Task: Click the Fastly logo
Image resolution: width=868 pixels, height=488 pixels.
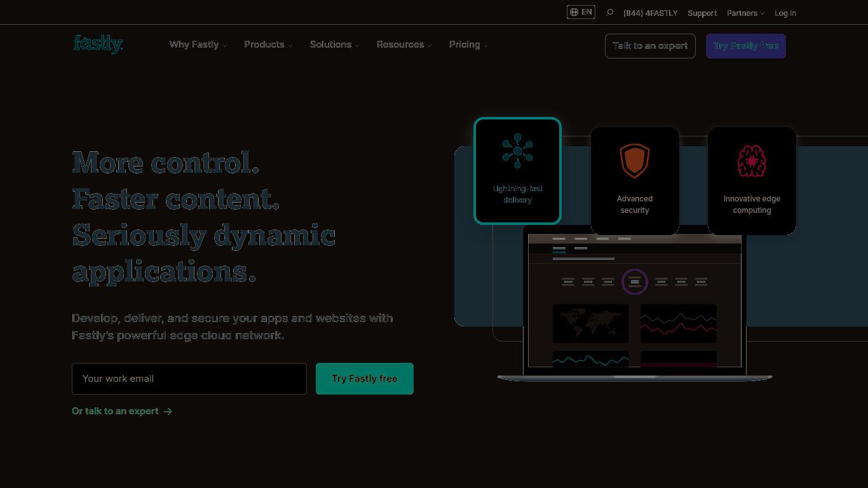Action: click(98, 44)
